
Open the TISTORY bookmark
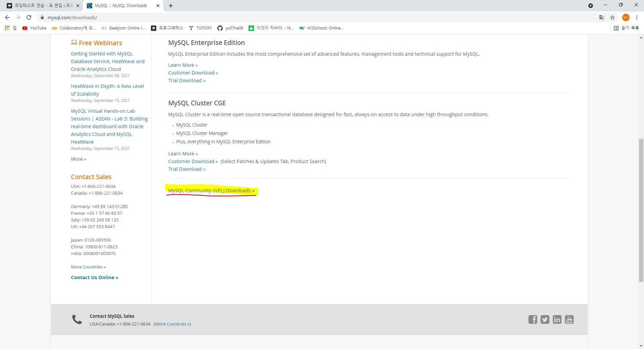coord(201,28)
